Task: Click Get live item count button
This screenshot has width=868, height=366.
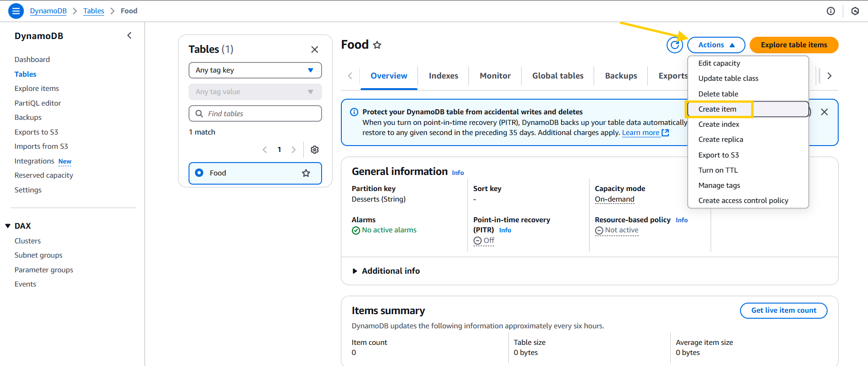Action: (783, 310)
